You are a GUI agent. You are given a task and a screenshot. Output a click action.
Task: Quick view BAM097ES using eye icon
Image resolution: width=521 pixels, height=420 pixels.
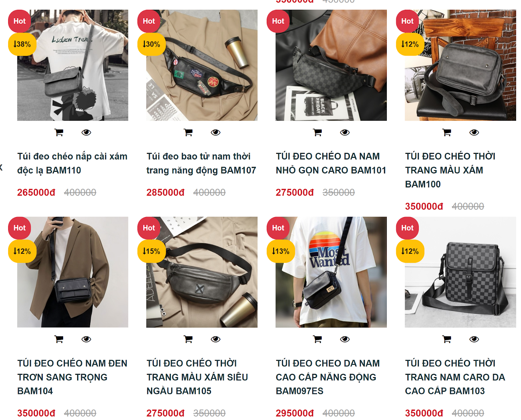pyautogui.click(x=345, y=339)
